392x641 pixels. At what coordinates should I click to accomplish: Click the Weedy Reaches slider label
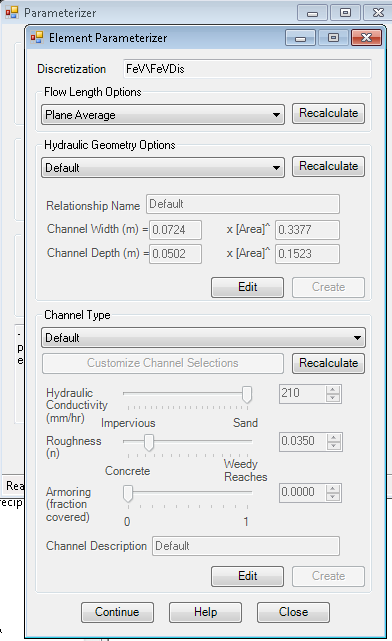[246, 471]
